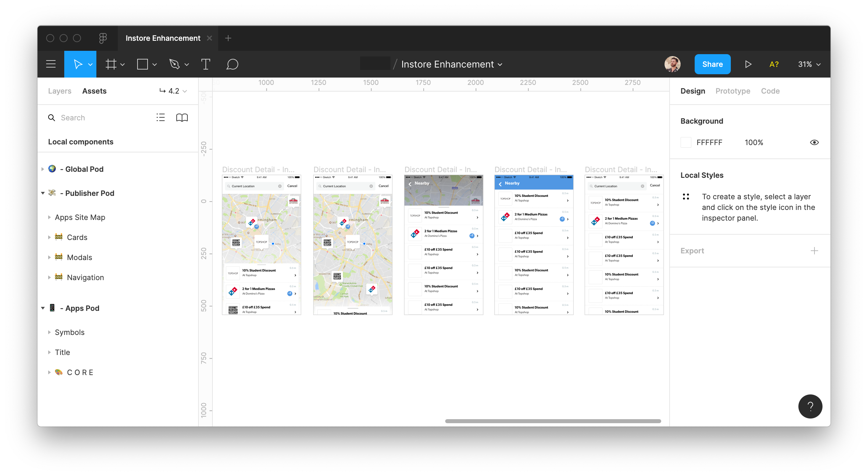Toggle background color visibility eye icon

(x=814, y=142)
